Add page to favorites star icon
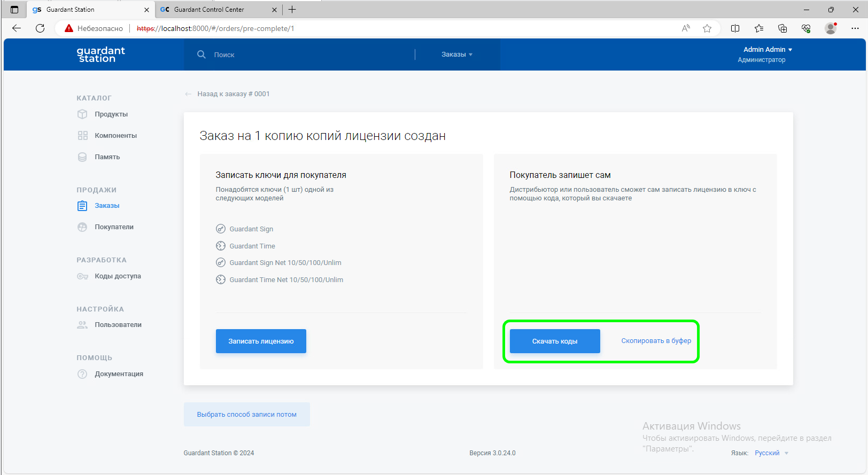Viewport: 868px width, 475px height. 707,28
